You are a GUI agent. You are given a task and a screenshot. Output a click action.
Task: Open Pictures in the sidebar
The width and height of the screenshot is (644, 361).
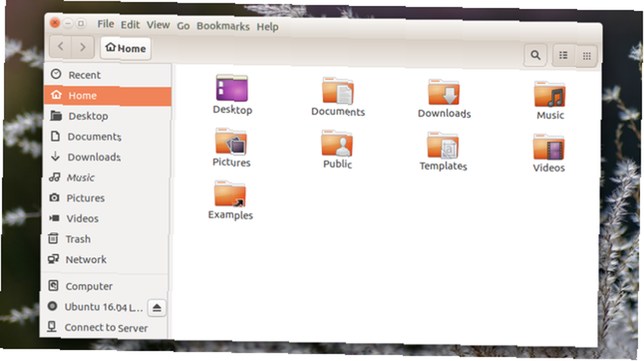coord(106,198)
